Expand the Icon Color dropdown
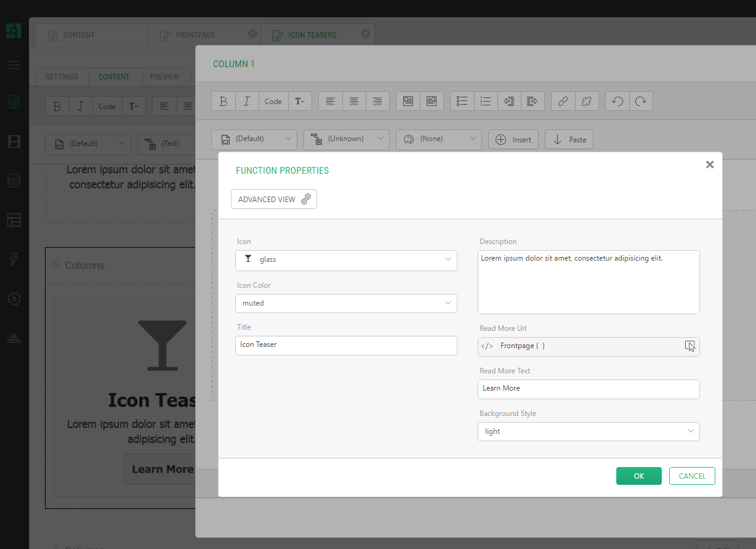The image size is (756, 549). click(x=346, y=303)
